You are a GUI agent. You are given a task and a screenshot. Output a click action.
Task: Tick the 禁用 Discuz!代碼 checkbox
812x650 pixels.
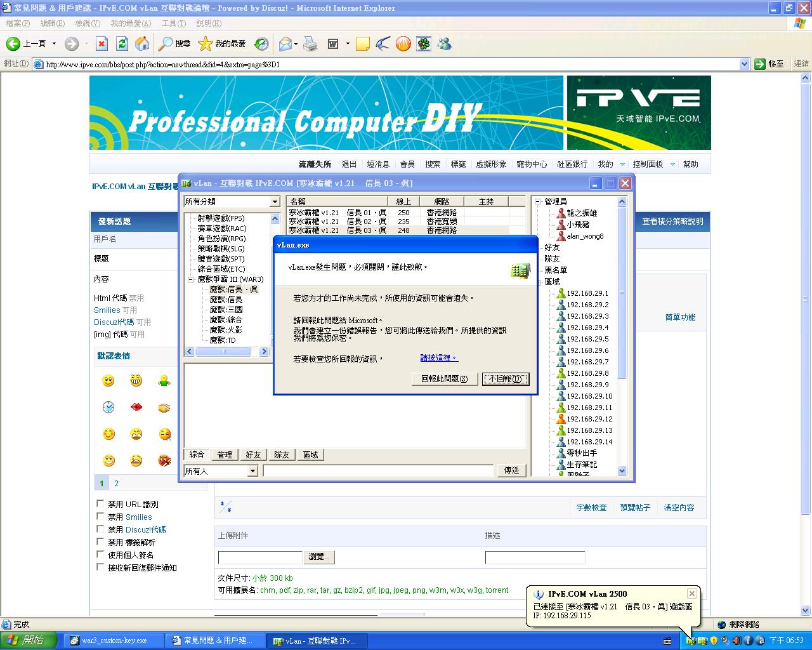[x=100, y=529]
